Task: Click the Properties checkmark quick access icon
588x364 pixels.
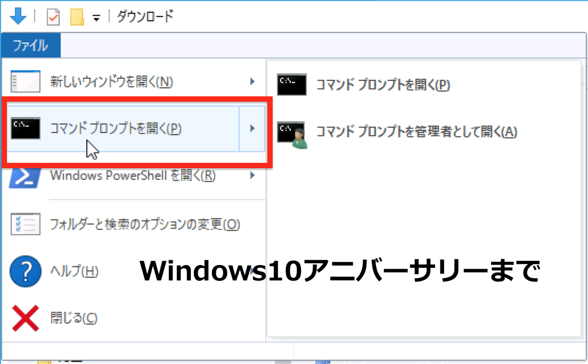Action: pos(53,17)
